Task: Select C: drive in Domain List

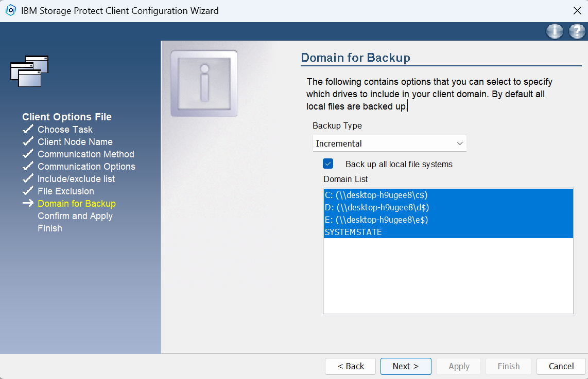Action: pyautogui.click(x=376, y=195)
